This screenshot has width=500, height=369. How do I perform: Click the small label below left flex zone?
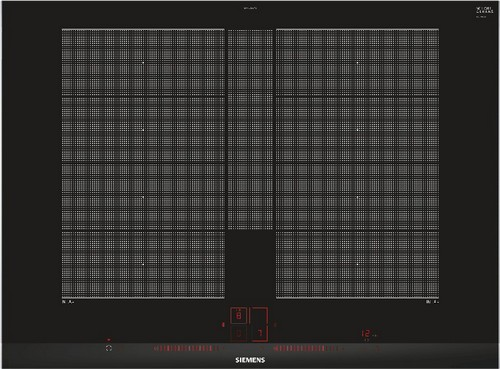(68, 302)
